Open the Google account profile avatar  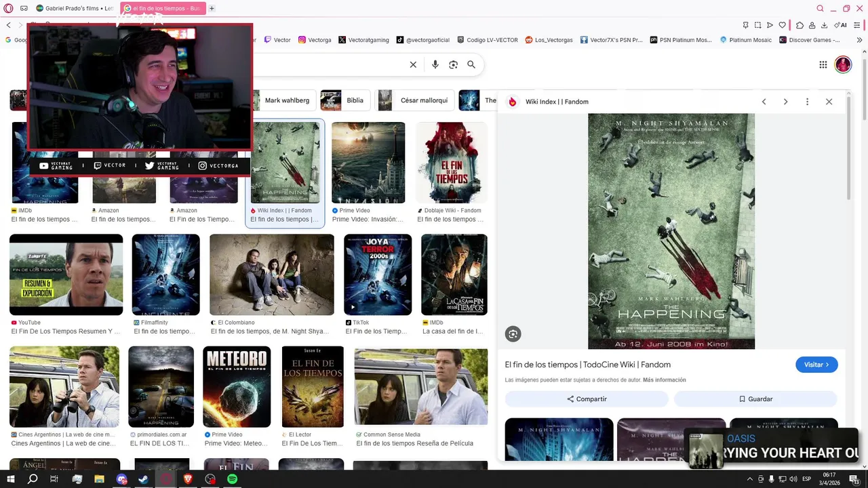pos(843,64)
